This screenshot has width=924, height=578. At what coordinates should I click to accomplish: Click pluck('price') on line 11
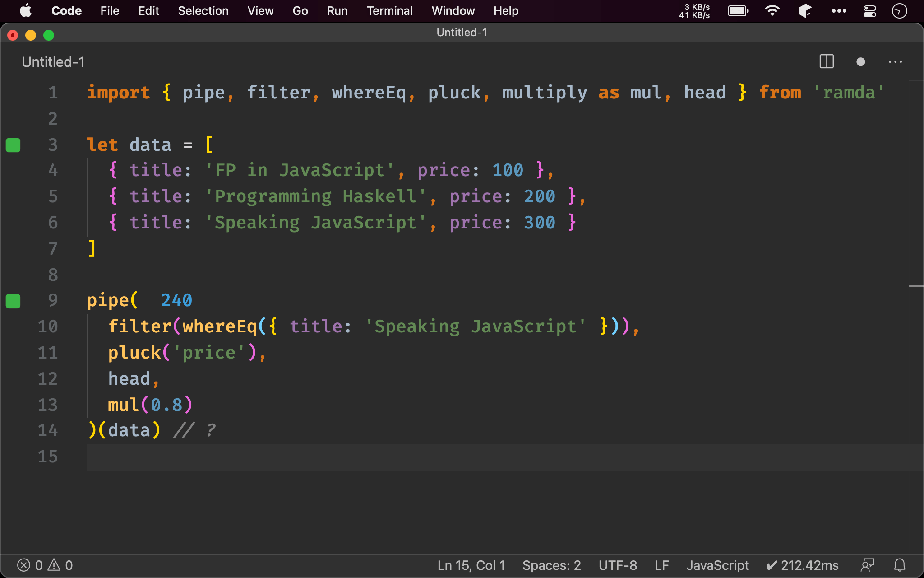(183, 352)
